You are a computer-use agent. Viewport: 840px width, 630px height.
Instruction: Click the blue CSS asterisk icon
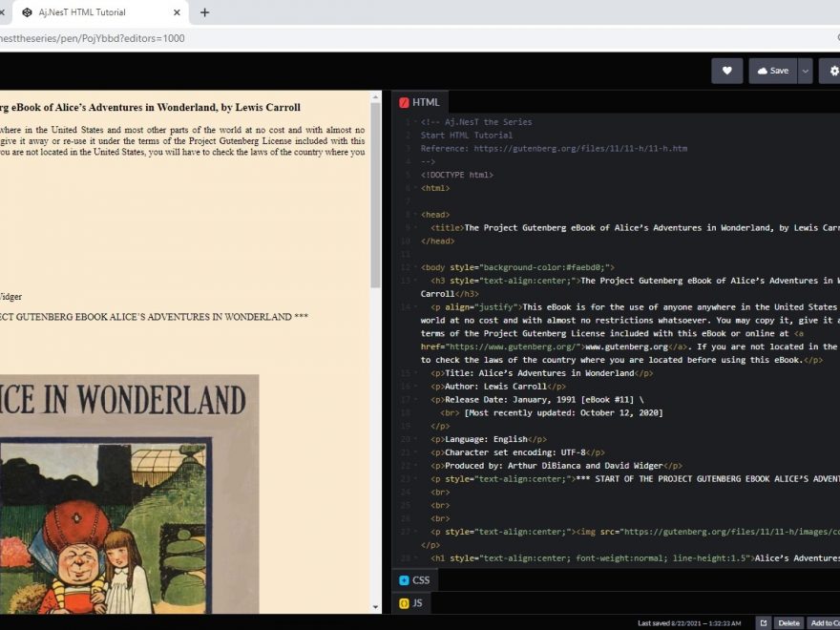pos(404,579)
